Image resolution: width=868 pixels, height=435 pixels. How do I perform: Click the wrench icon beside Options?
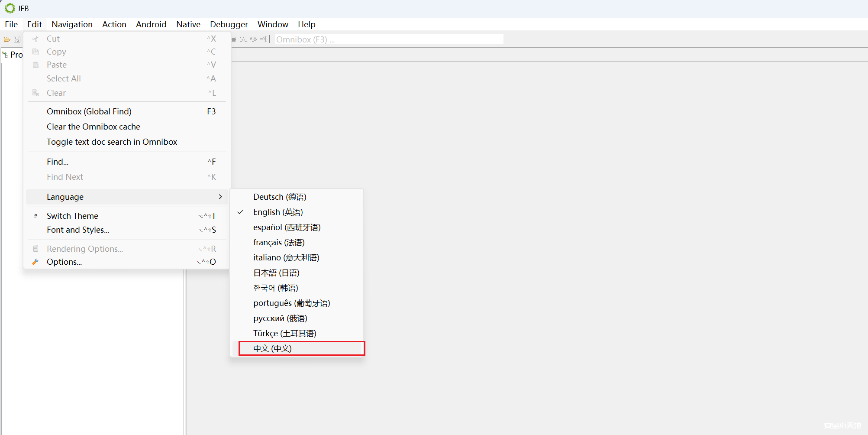35,262
